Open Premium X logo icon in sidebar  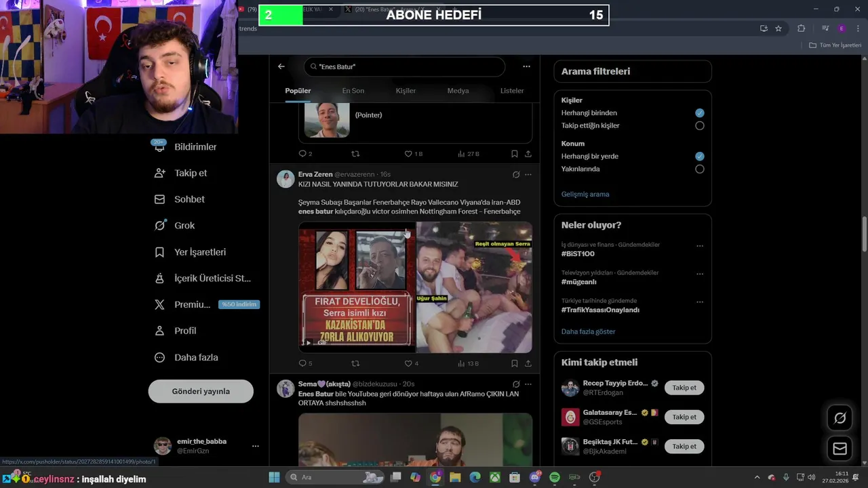tap(159, 304)
